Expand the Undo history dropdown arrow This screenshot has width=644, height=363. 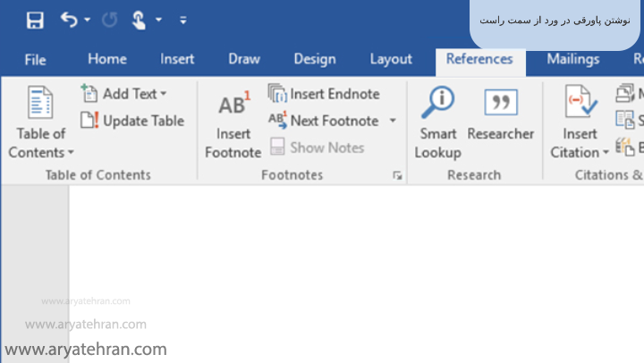click(x=88, y=20)
